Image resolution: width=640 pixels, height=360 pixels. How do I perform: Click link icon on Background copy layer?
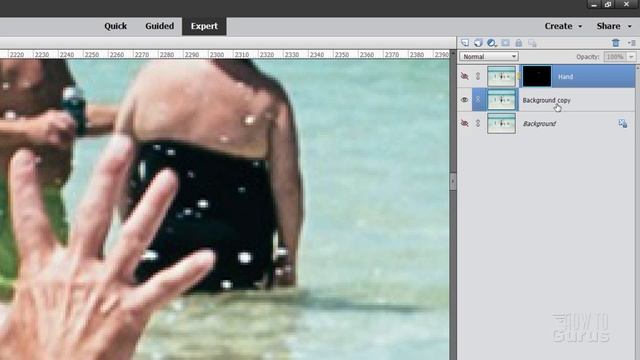point(478,100)
